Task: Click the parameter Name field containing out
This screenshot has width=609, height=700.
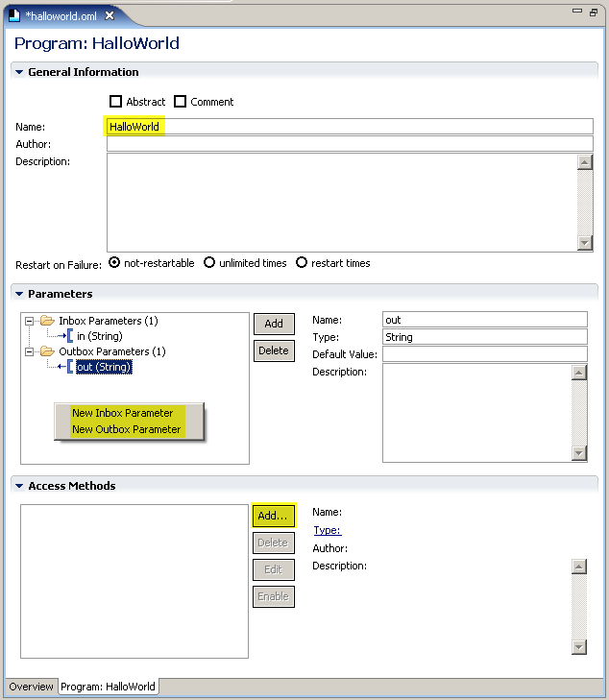Action: [485, 320]
